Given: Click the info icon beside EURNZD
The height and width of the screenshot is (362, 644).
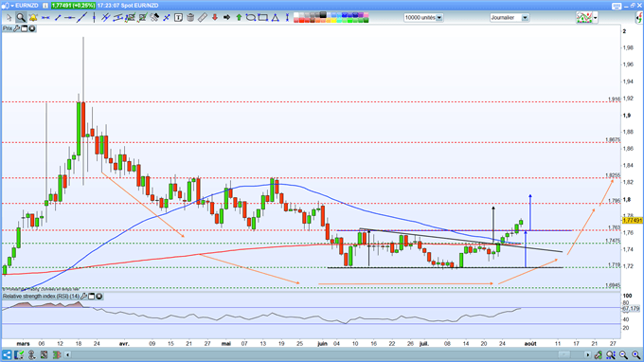Looking at the screenshot, I should (x=45, y=6).
